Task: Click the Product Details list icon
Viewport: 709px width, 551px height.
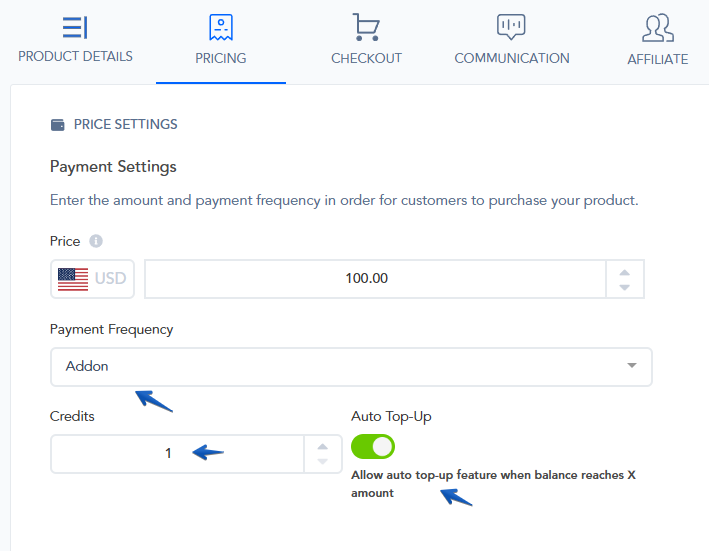Action: tap(75, 27)
